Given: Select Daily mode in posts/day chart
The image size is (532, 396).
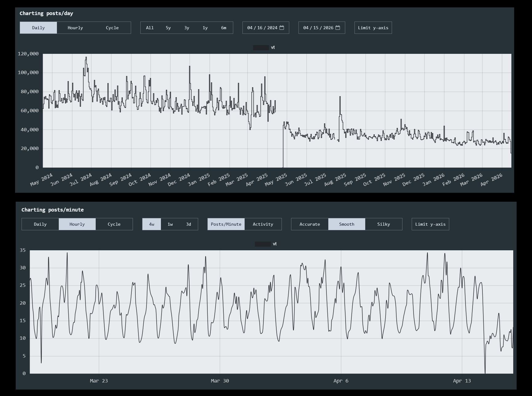Looking at the screenshot, I should tap(38, 28).
